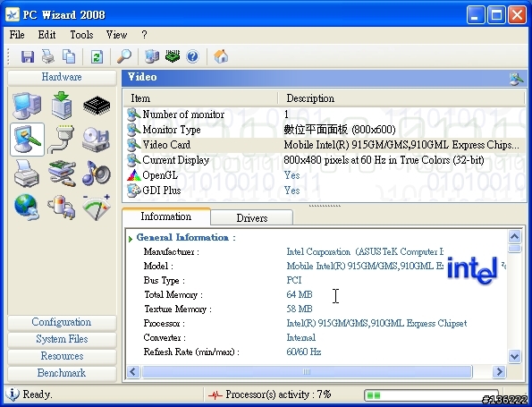Open the System Files category
Screen dimensions: 532x407
(62, 339)
